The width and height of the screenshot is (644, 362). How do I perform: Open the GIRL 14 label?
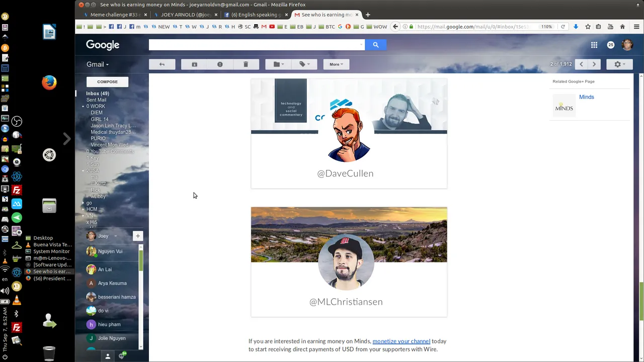[100, 120]
